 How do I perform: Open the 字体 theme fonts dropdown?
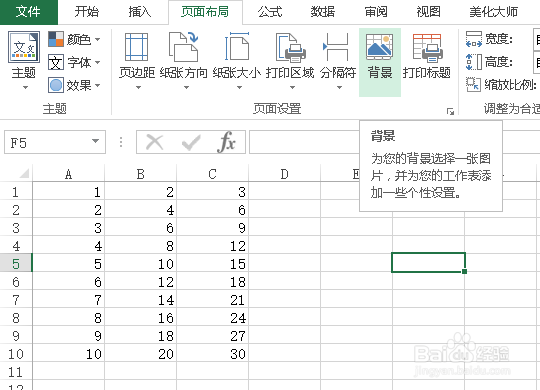point(74,62)
